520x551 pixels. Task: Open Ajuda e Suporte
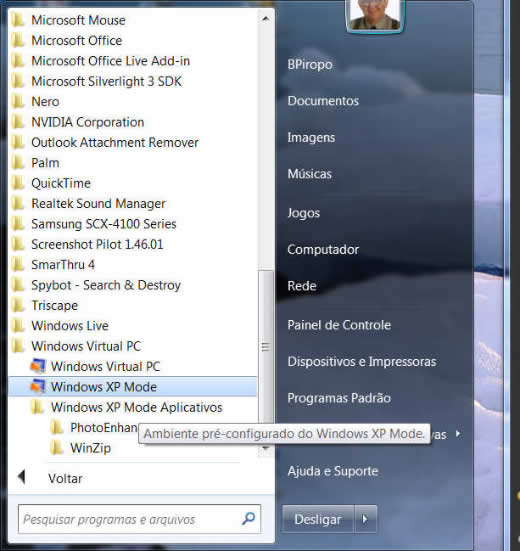coord(333,471)
